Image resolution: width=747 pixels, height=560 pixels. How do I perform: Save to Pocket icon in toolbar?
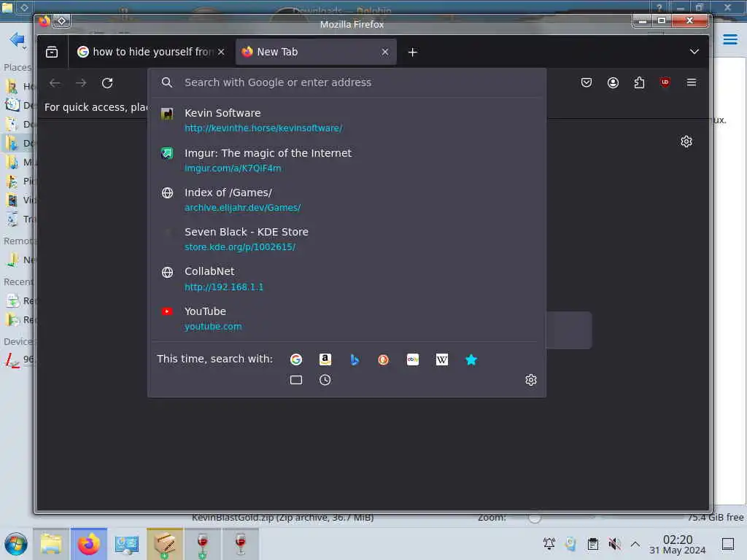tap(587, 82)
